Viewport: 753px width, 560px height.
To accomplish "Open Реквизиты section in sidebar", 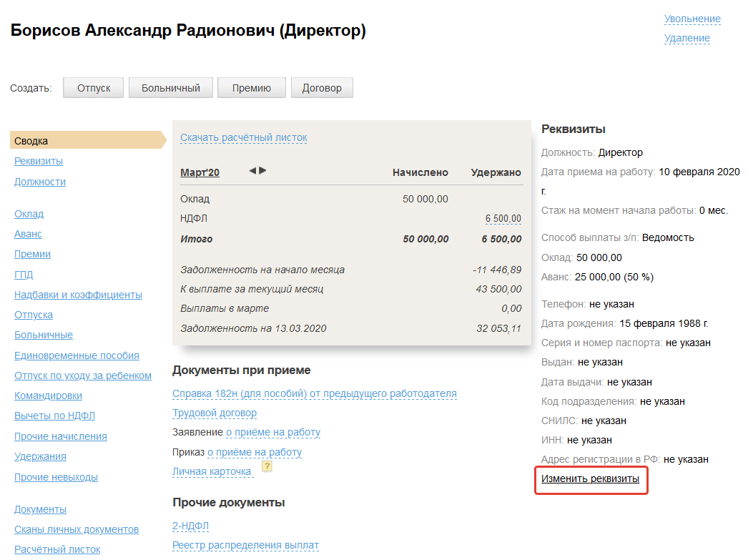I will 39,161.
